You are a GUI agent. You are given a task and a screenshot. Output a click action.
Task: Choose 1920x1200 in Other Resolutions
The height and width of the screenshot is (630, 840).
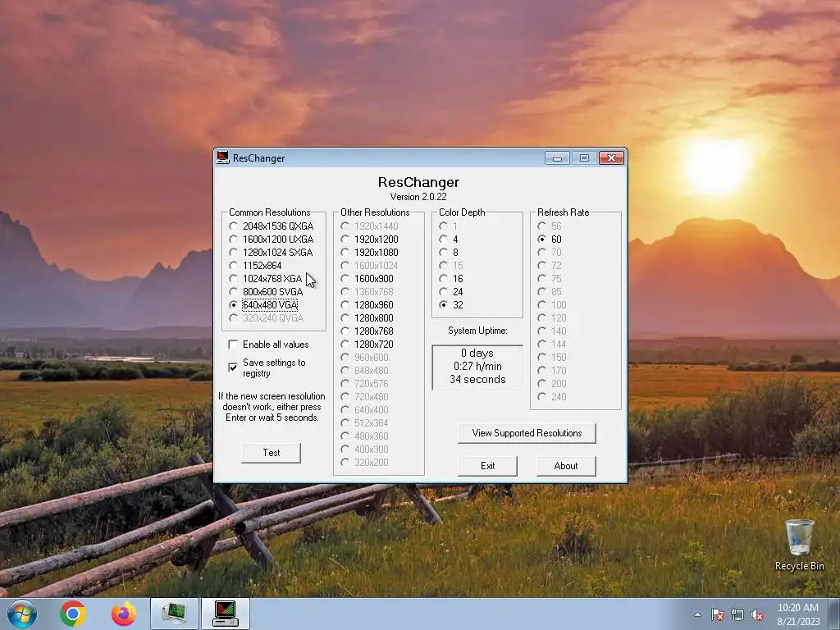pyautogui.click(x=370, y=240)
